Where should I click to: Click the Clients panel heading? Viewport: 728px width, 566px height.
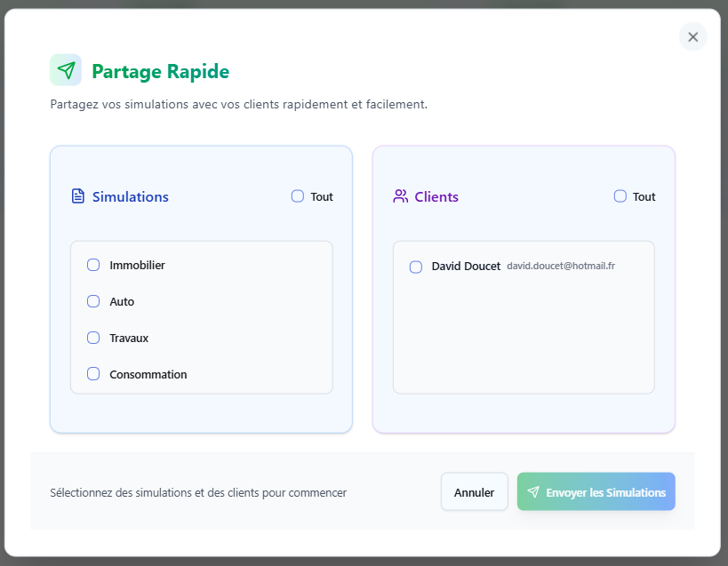436,196
